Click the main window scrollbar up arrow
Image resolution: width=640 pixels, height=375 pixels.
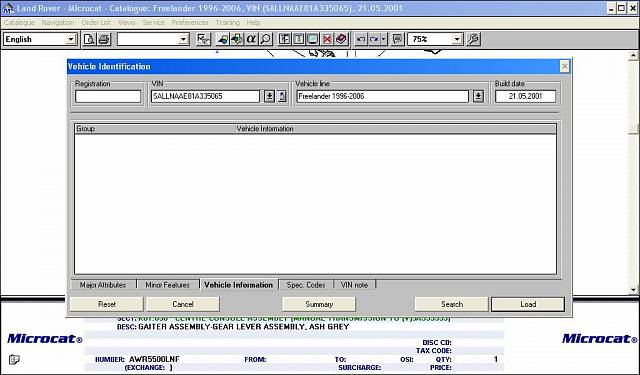click(633, 55)
